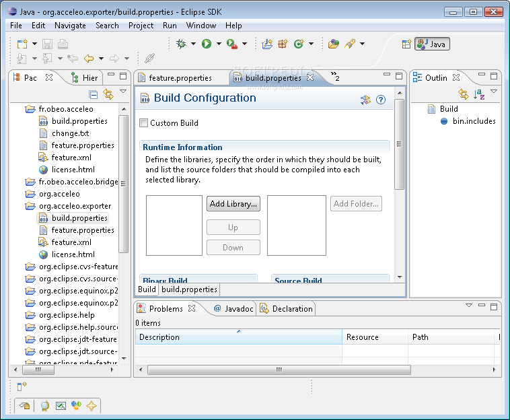Screen dimensions: 510x420
Task: Click the Search flashlight icon
Action: [350, 44]
